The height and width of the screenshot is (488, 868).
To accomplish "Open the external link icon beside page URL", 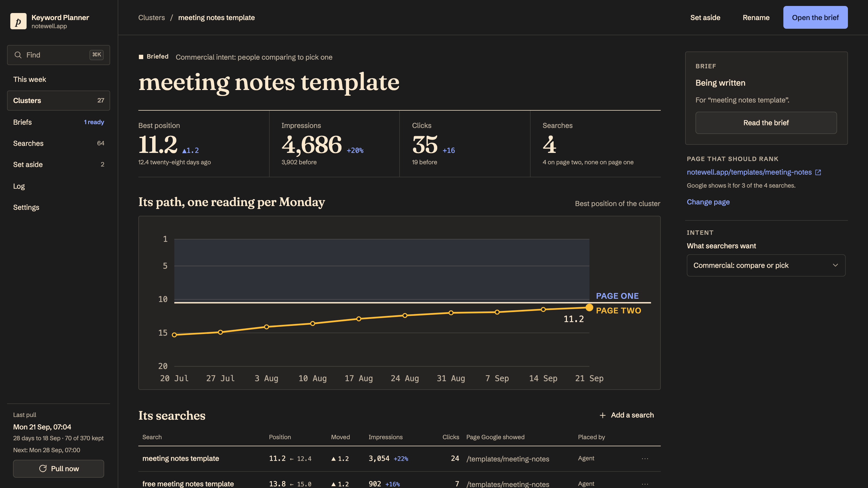I will (x=818, y=172).
